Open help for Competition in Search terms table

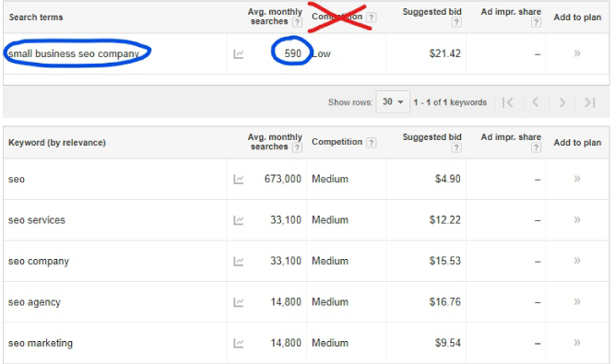372,18
